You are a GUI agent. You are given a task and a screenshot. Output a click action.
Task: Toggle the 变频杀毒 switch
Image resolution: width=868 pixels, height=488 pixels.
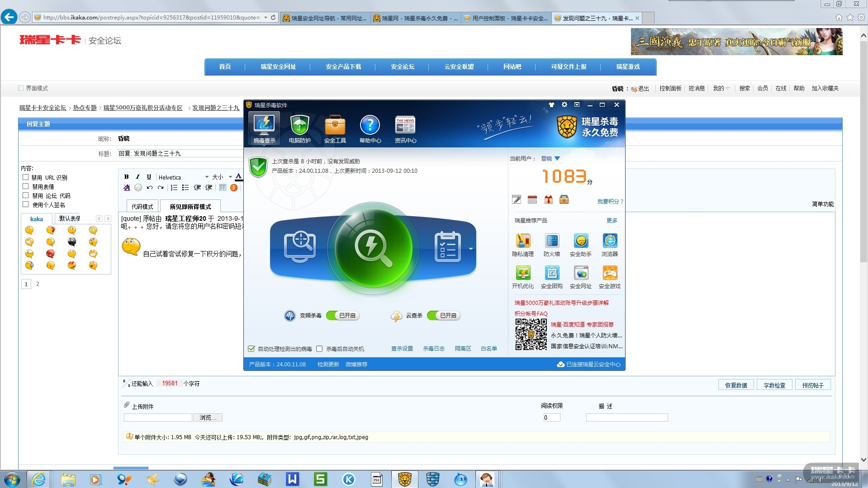342,315
